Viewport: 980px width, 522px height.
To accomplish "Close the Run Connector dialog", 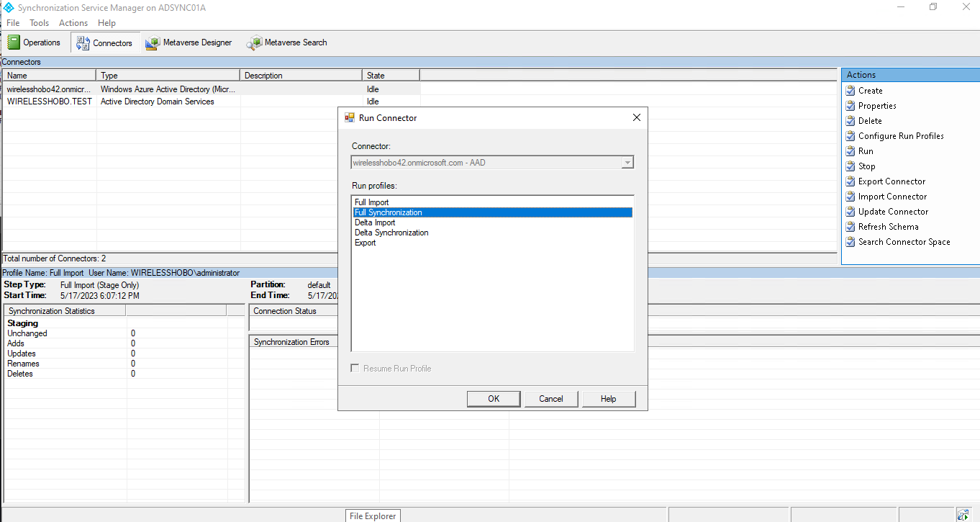I will [636, 117].
